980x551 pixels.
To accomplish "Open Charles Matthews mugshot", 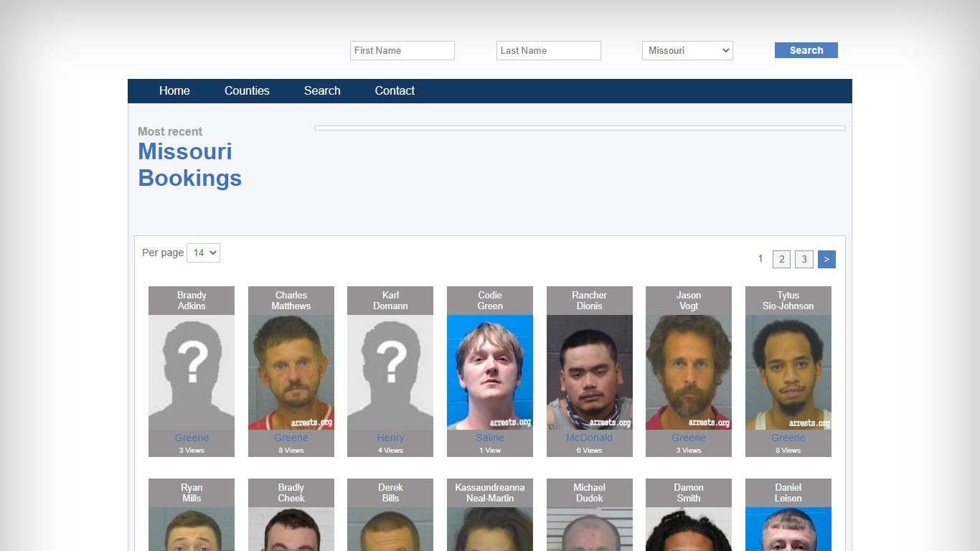I will coord(291,372).
